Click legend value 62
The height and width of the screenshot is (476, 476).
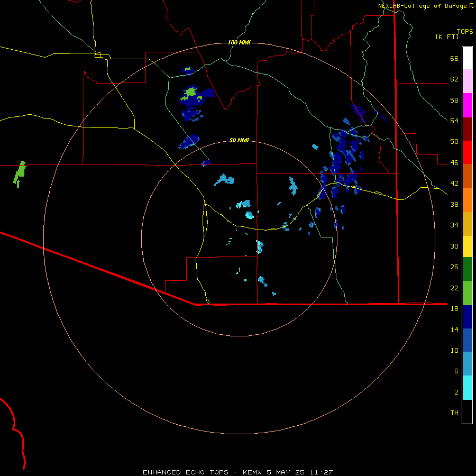(454, 79)
